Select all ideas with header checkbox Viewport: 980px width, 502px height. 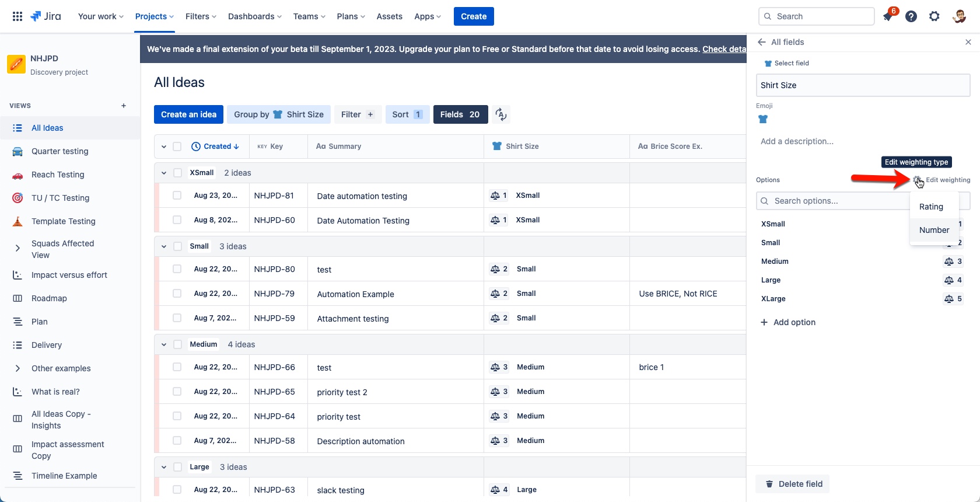(177, 147)
